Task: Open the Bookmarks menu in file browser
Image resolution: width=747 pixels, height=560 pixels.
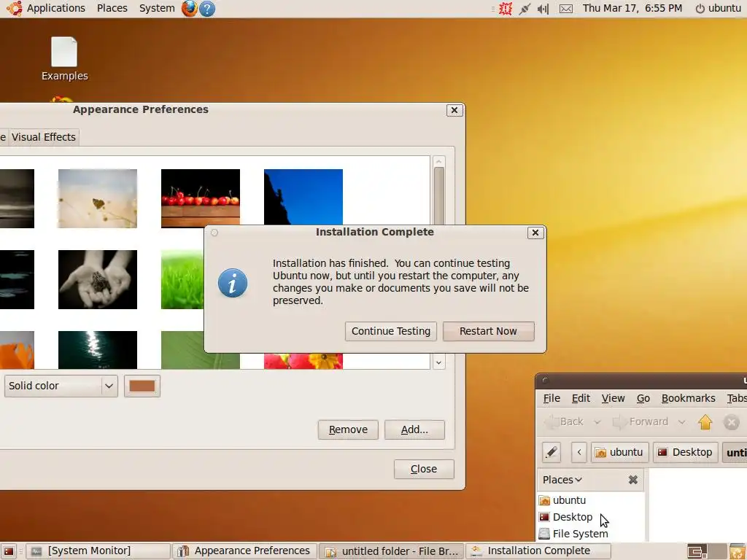Action: [x=688, y=398]
